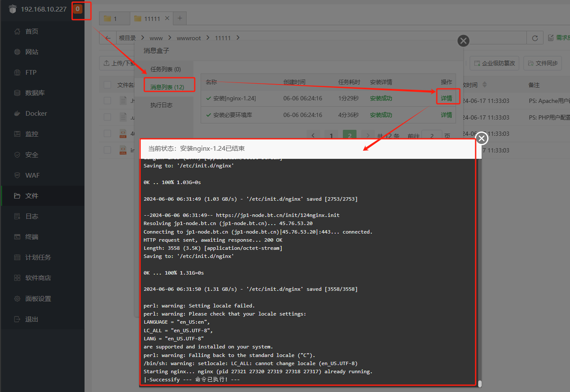
Task: Switch to the file tab named 1
Action: tap(115, 18)
